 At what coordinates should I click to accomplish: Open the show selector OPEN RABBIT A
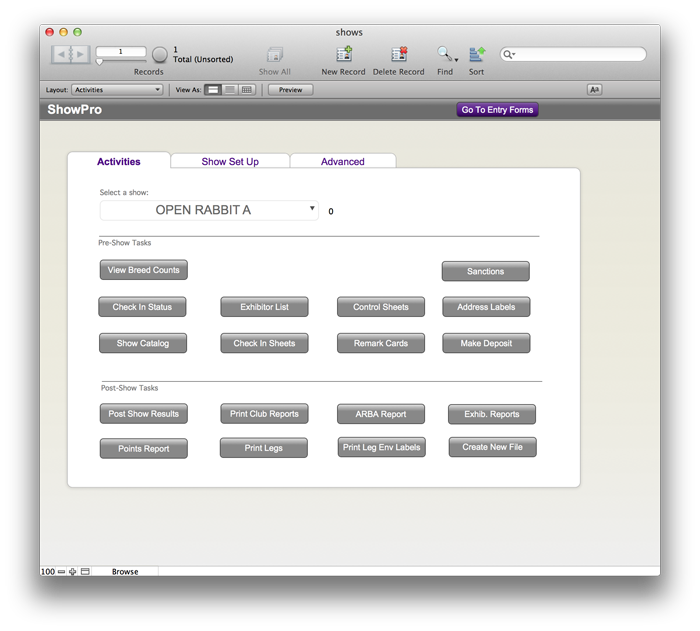(x=209, y=210)
